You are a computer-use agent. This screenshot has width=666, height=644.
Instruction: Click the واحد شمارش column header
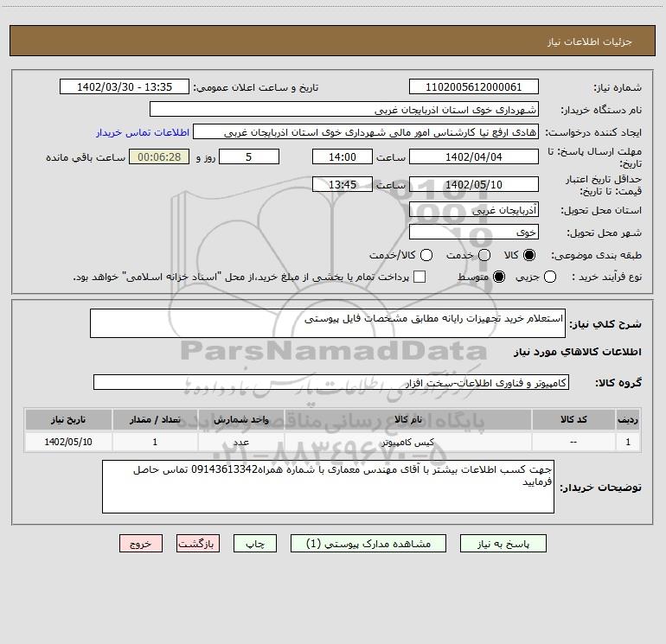tap(240, 419)
